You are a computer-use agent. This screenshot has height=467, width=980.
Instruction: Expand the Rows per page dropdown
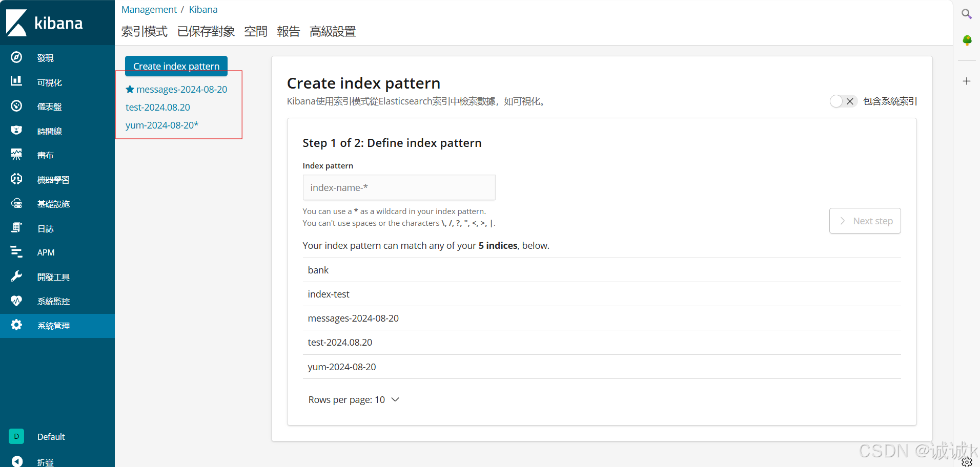pyautogui.click(x=354, y=399)
